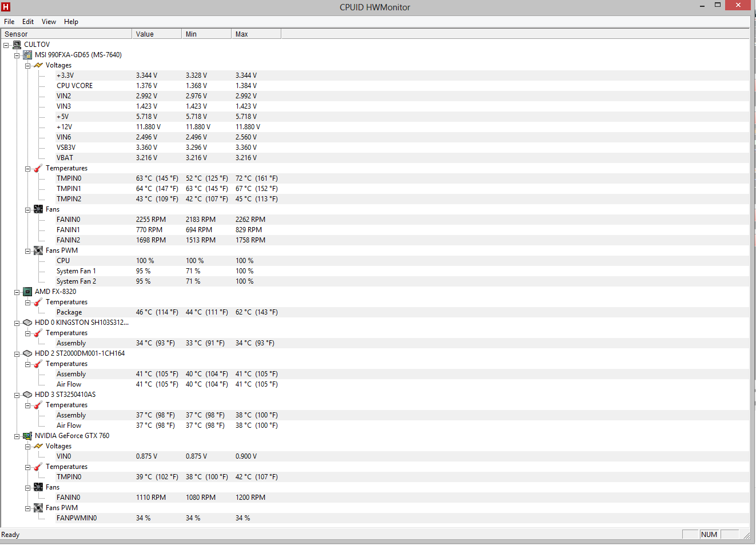Select the FANIN1 fan row
Screen dimensions: 756x545
pyautogui.click(x=375, y=230)
